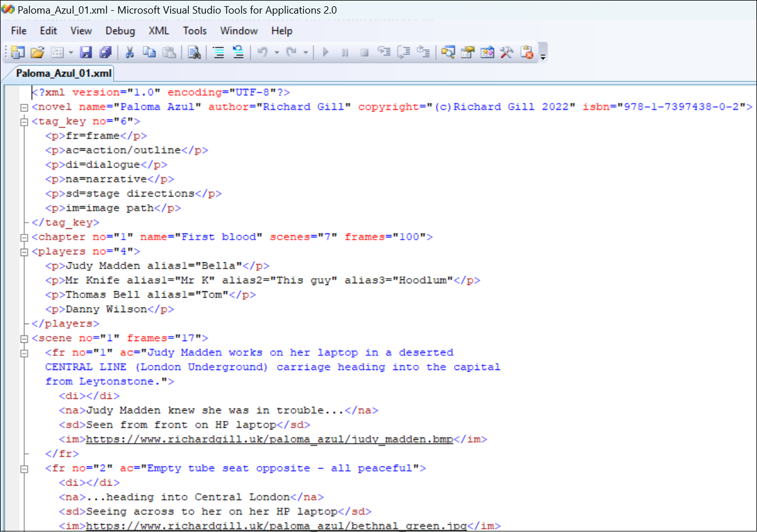Collapse the players element outline node

point(24,252)
